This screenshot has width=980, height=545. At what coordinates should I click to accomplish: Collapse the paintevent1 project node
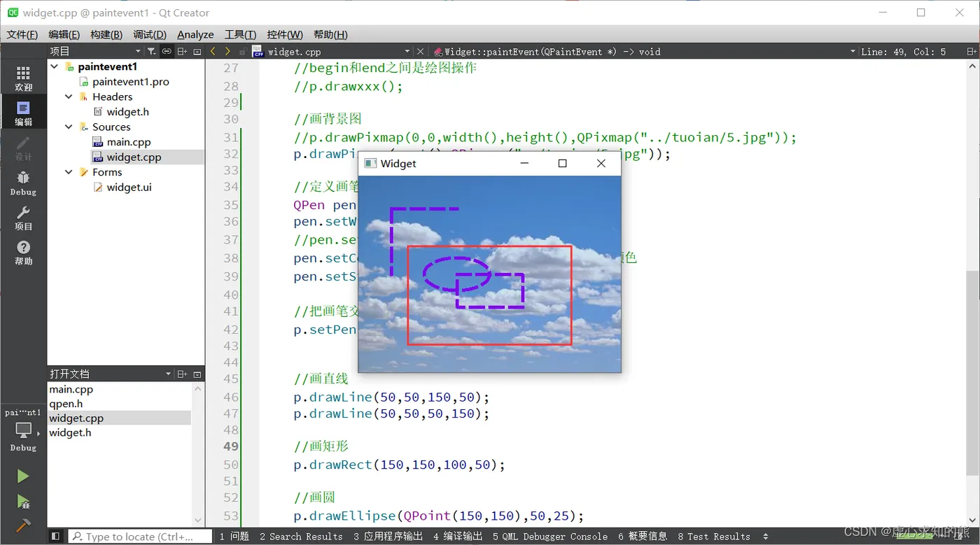[x=55, y=66]
